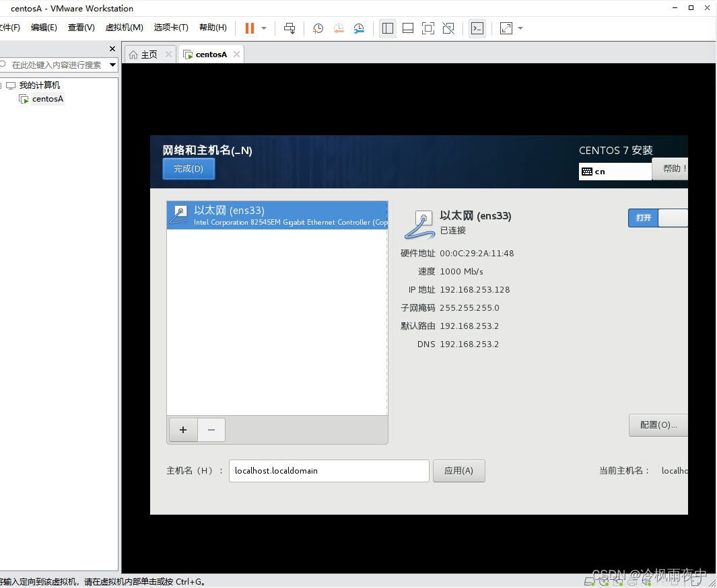The height and width of the screenshot is (588, 717).
Task: Click the CENTOS 7 安装 title text
Action: (615, 151)
